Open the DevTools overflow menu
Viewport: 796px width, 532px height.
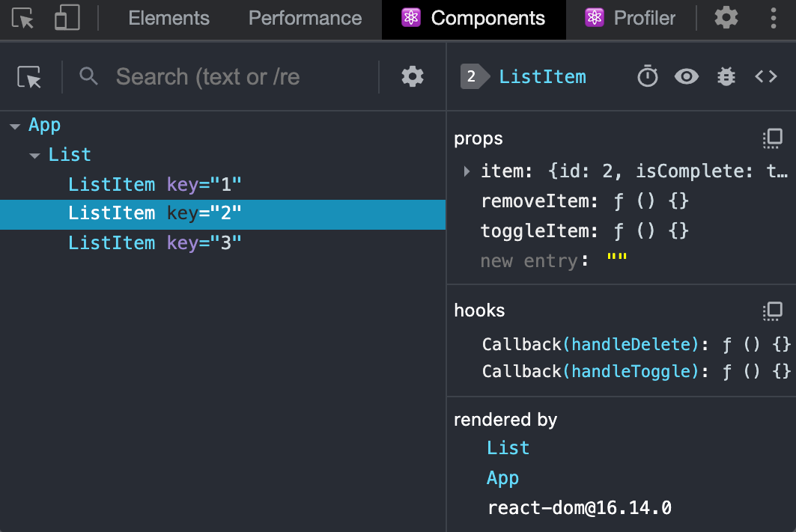[x=773, y=18]
